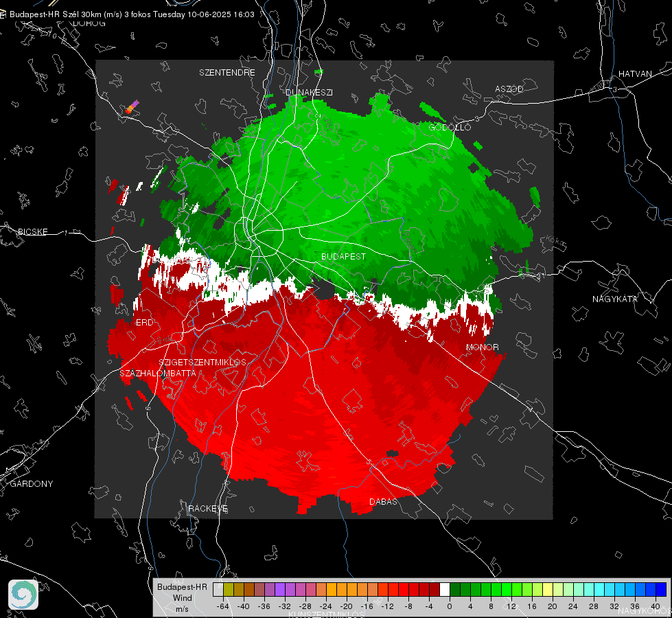Click the BICSKE town label
This screenshot has height=618, width=672.
tap(32, 232)
